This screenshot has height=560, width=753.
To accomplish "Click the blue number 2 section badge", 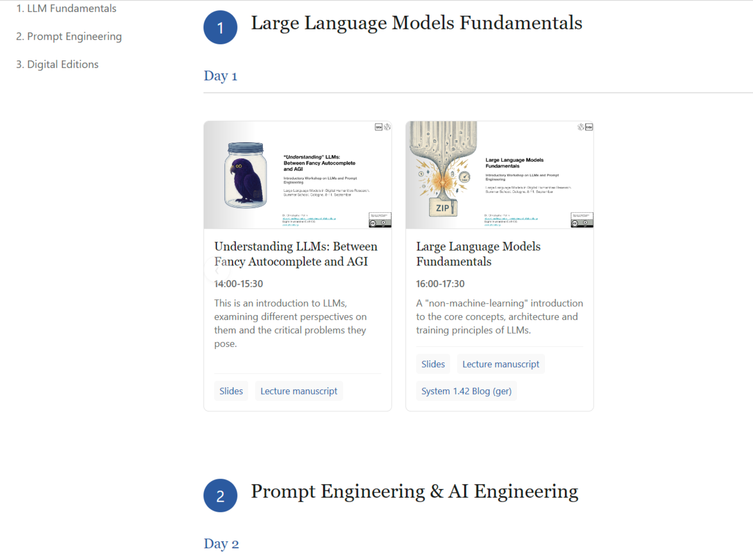I will point(220,495).
